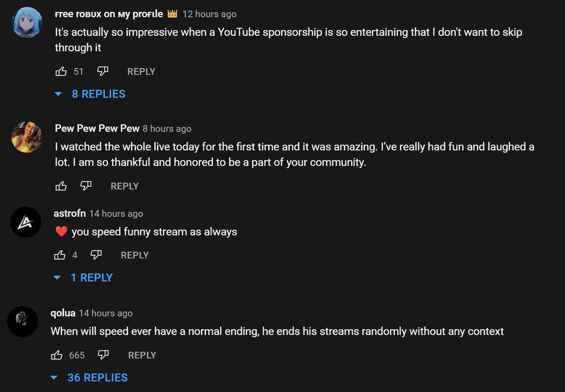Reply to astrofn's comment
565x392 pixels.
[x=135, y=255]
